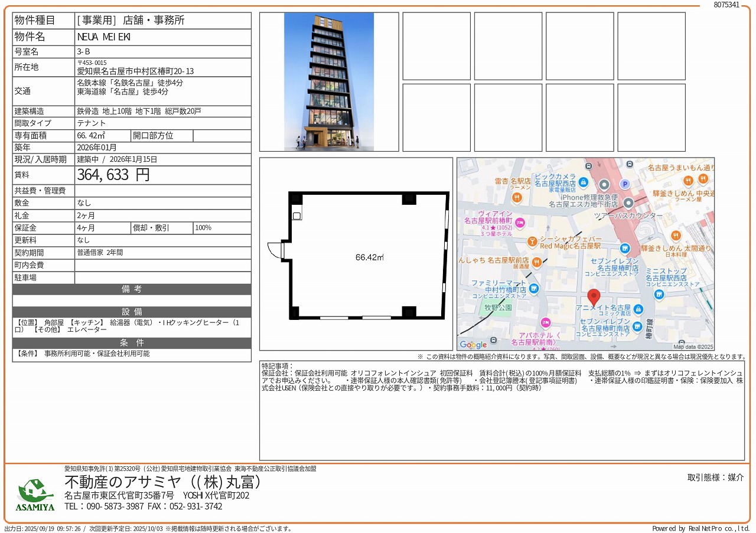Click the 備考 section header bar
Screen dimensions: 756x533
point(132,289)
